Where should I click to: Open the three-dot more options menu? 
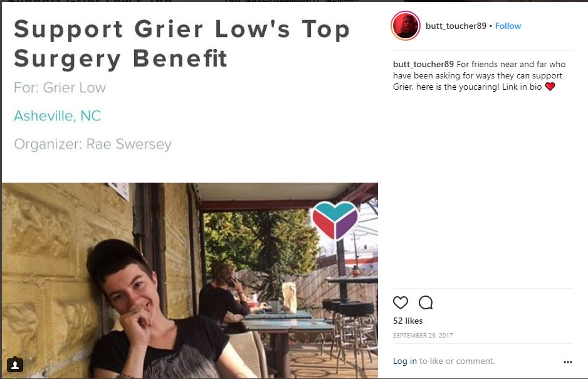tap(568, 361)
